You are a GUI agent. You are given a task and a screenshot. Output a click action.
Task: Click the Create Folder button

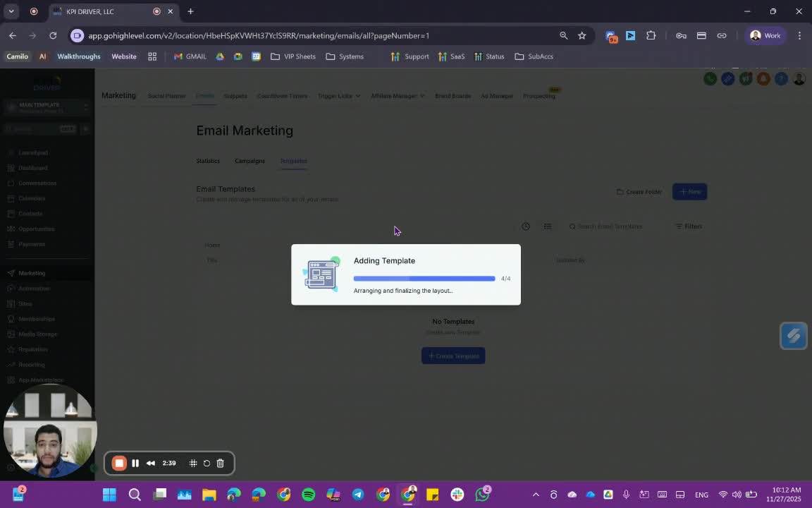click(639, 192)
